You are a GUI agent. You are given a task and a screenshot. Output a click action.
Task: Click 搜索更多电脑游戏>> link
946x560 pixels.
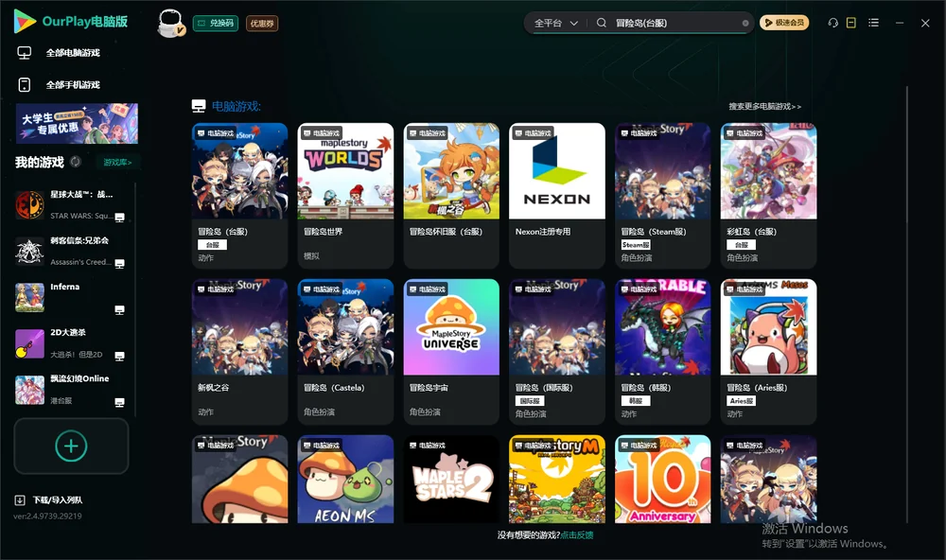pos(765,107)
